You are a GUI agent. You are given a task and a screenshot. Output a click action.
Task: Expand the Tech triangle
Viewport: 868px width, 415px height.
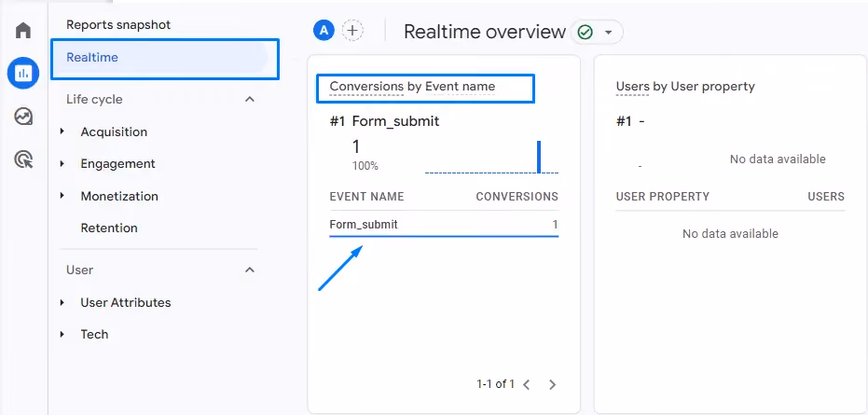coord(62,334)
